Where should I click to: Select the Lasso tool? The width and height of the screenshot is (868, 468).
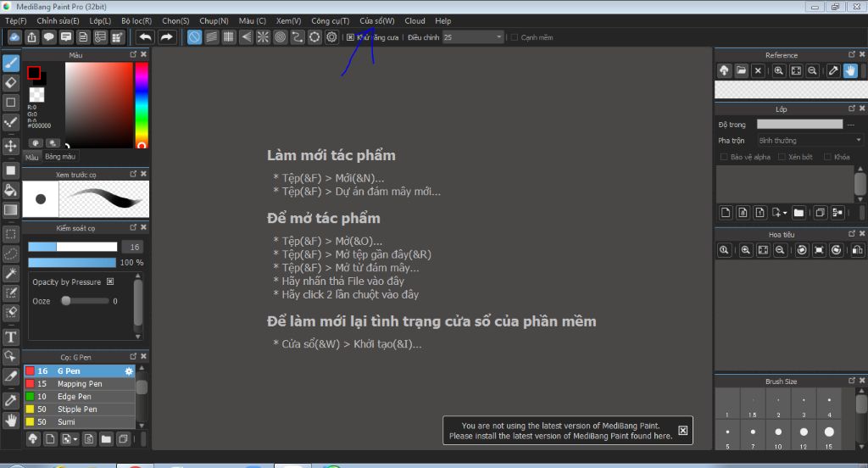[11, 253]
